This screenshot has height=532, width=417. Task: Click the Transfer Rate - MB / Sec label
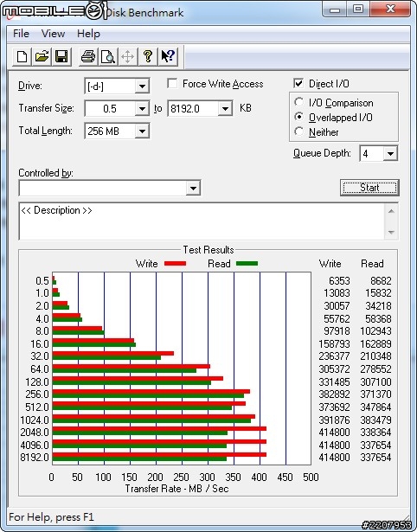pos(176,489)
